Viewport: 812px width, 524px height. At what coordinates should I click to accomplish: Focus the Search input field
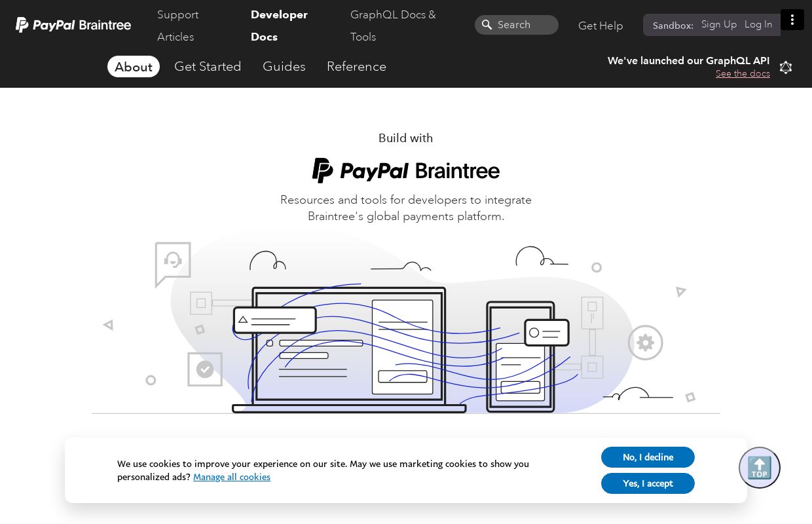pos(517,25)
